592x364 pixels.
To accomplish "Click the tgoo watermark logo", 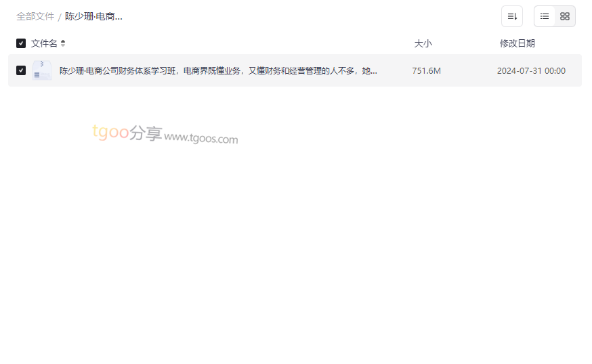I will [110, 132].
